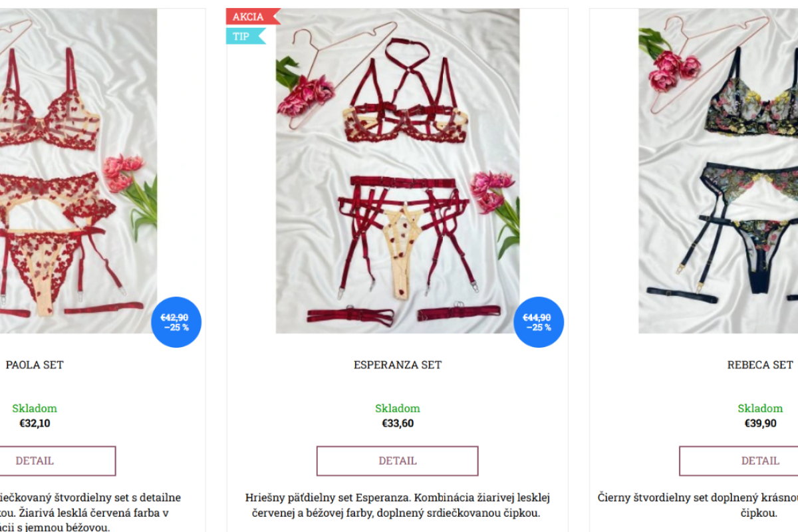
Task: Open the Rebeca set product photo
Action: pyautogui.click(x=718, y=171)
